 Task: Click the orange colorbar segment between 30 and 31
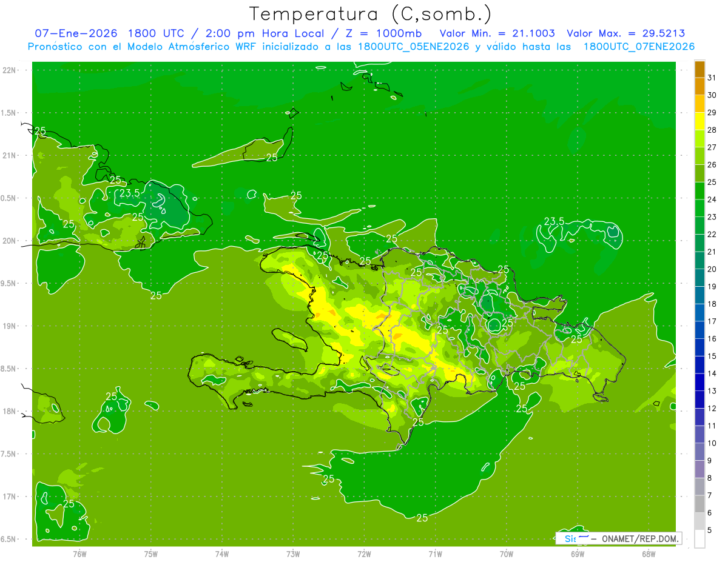point(700,86)
